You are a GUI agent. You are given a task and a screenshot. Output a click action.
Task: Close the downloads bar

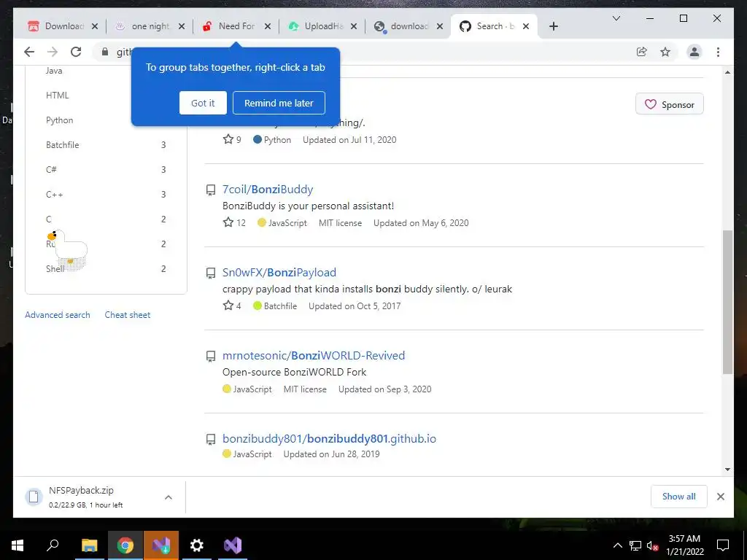(x=721, y=497)
